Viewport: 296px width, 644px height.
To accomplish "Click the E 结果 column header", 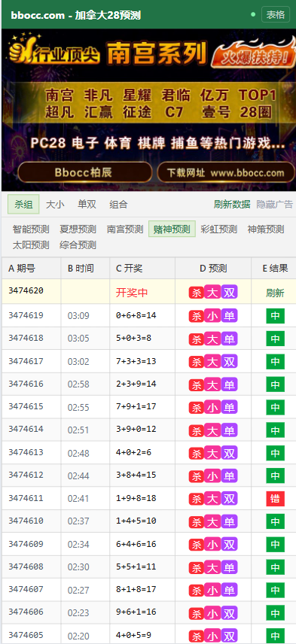I will pos(274,268).
